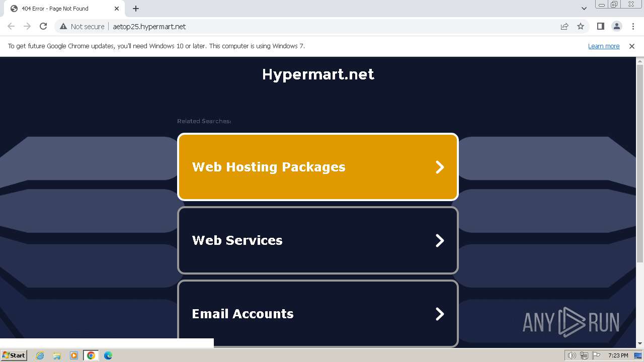Screen dimensions: 644x362
Task: Click the scrollbar up arrow
Action: coord(640,61)
